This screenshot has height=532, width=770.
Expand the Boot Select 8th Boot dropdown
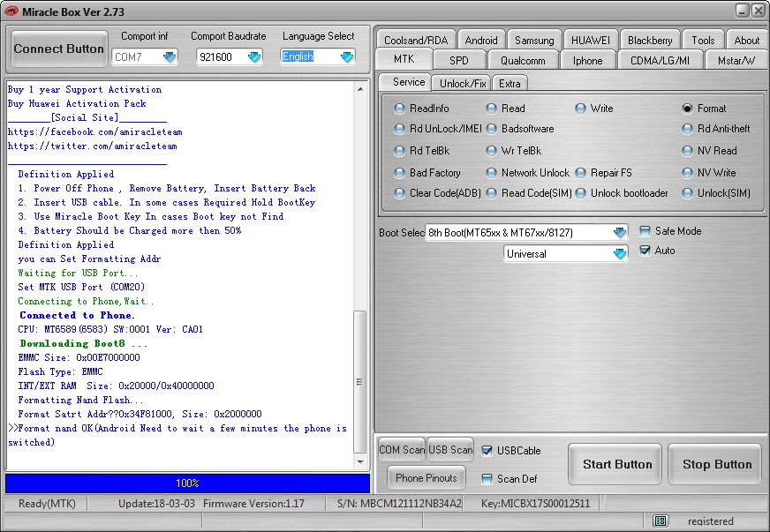(x=620, y=233)
